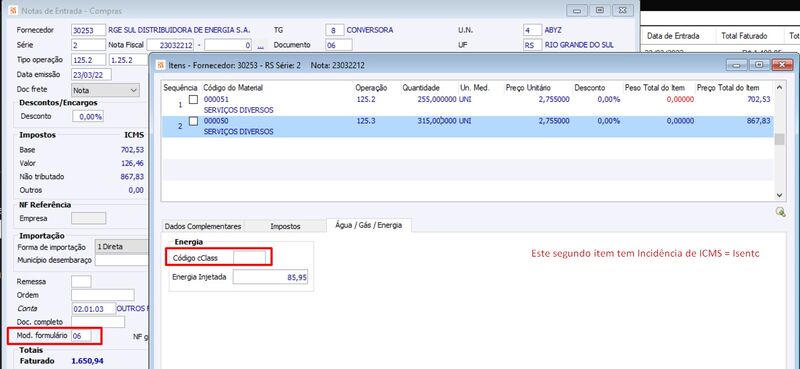Viewport: 800px width, 369px height.
Task: Click the Documento field with 06
Action: click(x=338, y=45)
